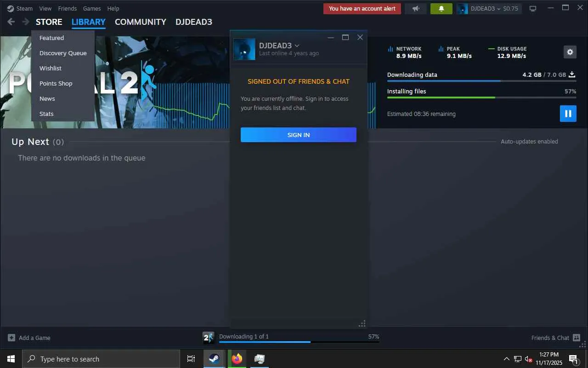Click the account alert red button
The height and width of the screenshot is (368, 588).
point(362,9)
